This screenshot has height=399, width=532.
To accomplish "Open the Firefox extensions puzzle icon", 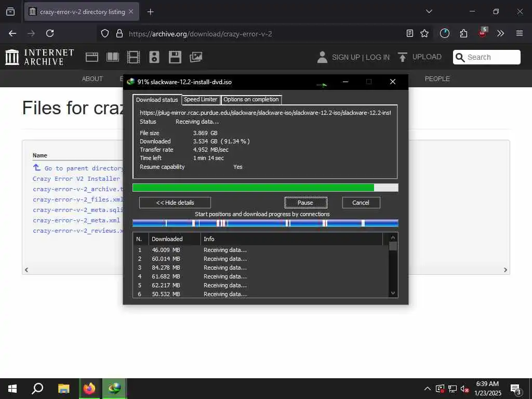I will point(463,33).
